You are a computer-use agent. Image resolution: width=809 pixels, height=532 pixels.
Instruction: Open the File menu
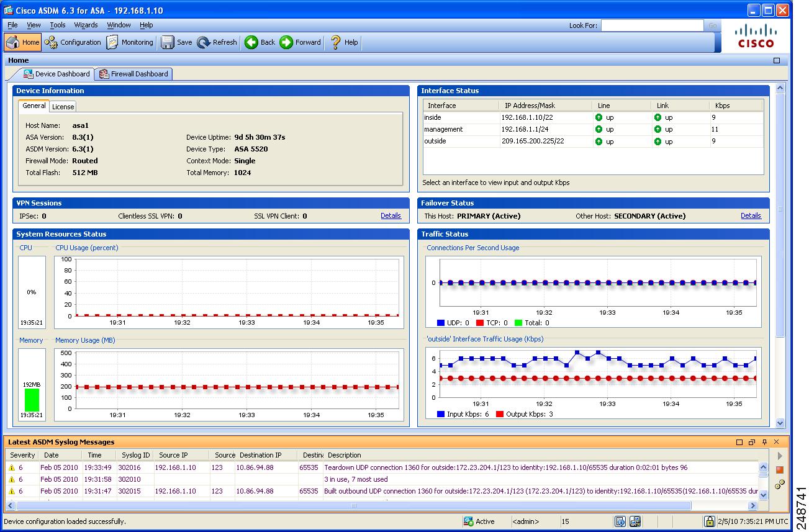[12, 25]
